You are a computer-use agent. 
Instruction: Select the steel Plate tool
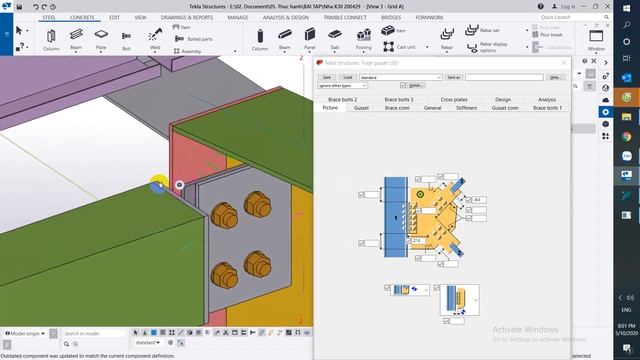click(x=101, y=40)
